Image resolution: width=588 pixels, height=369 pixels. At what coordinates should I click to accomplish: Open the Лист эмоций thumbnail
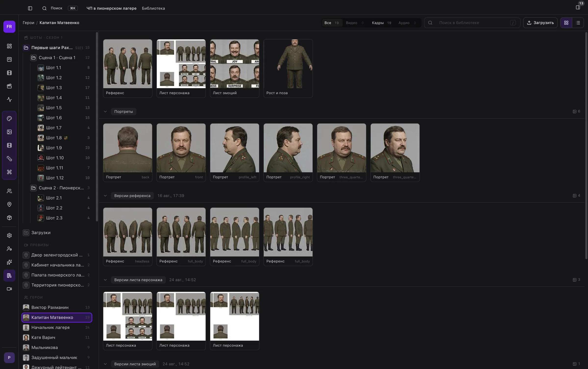[234, 69]
